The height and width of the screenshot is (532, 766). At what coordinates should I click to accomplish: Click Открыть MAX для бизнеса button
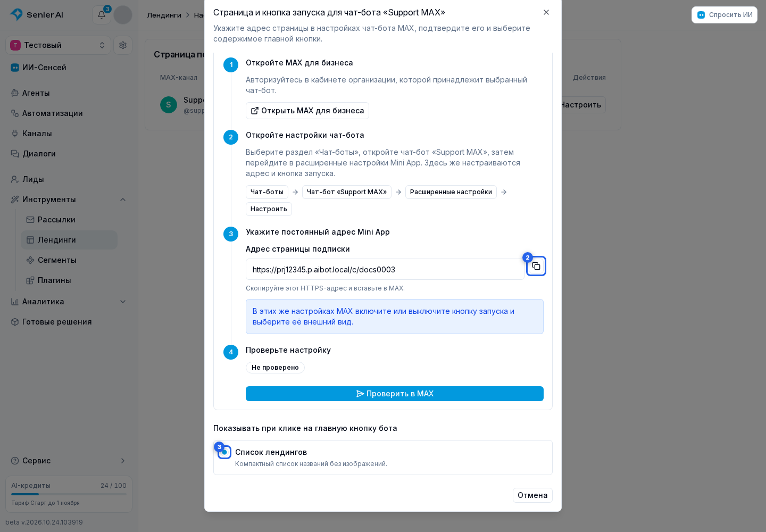point(307,111)
